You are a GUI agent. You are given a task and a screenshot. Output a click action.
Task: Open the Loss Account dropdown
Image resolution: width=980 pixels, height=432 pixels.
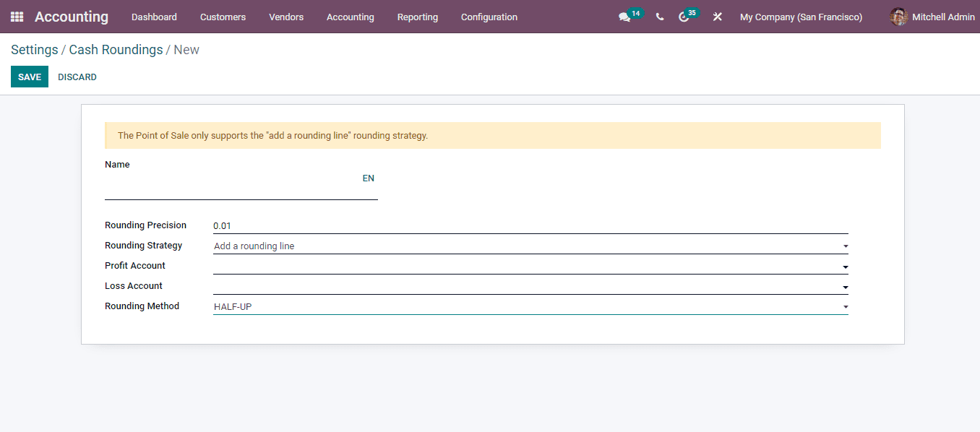point(844,287)
